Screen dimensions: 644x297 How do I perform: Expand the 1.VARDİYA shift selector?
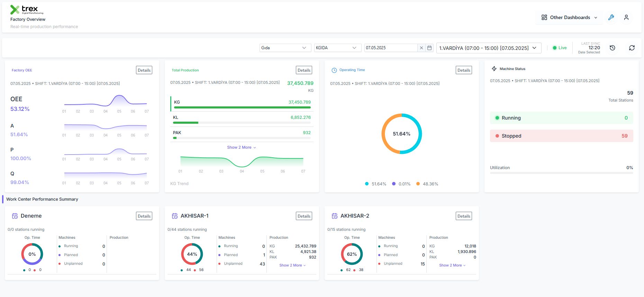click(489, 48)
